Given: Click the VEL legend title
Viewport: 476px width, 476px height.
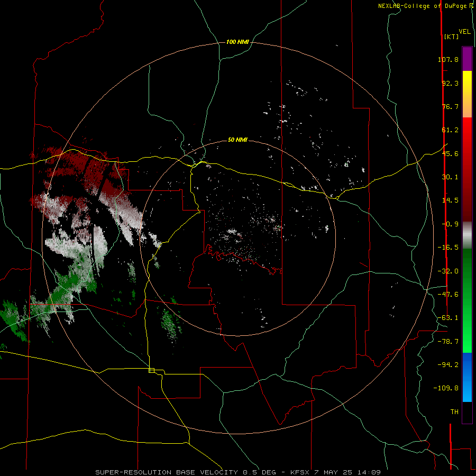Looking at the screenshot, I should point(465,32).
